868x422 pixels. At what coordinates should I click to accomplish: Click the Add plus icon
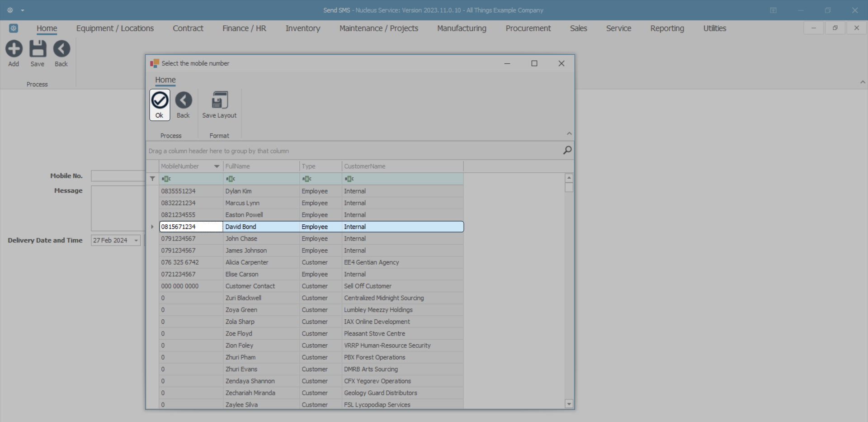click(x=14, y=49)
